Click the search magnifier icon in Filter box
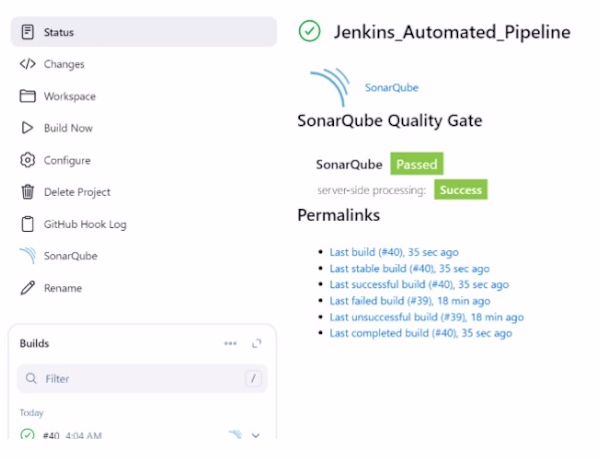600x459 pixels. [x=31, y=379]
